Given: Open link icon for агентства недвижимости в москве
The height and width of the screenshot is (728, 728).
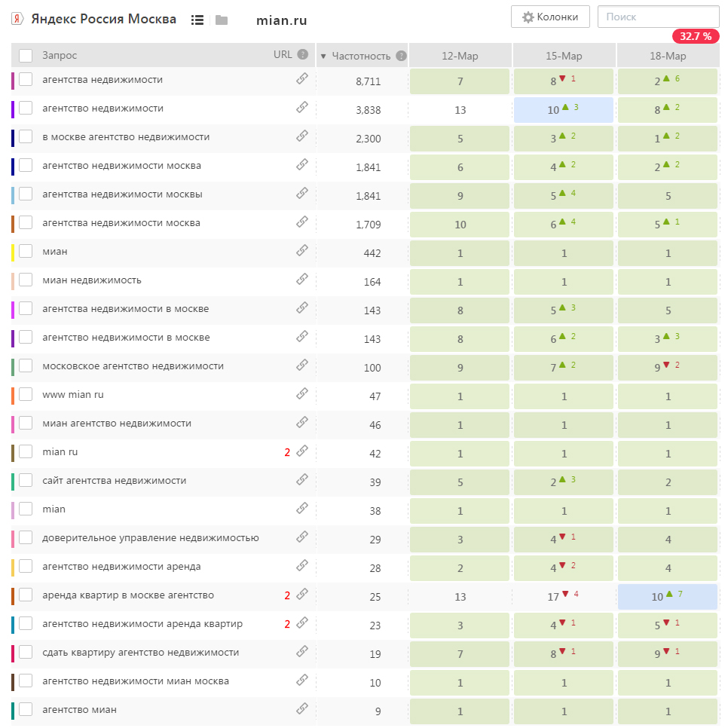Looking at the screenshot, I should (302, 307).
